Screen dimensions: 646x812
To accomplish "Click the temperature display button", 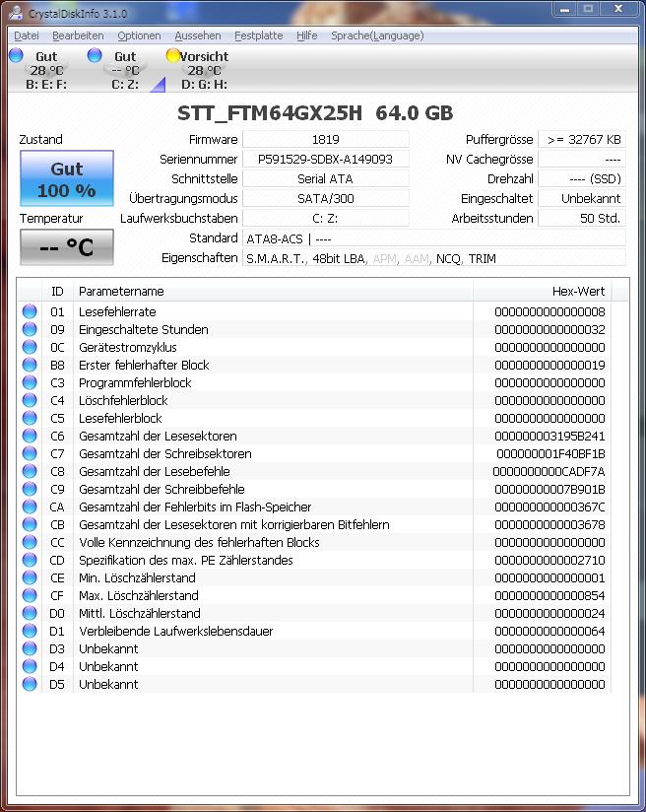I will tap(67, 247).
